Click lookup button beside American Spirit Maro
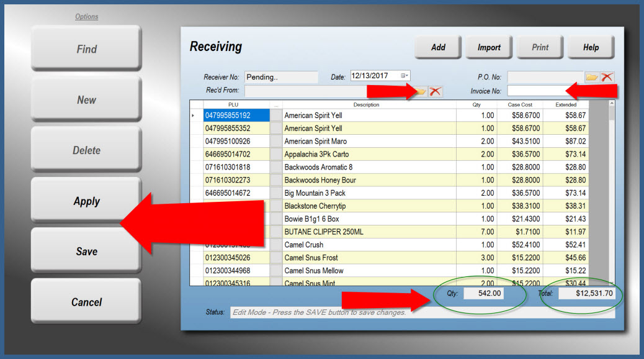Image resolution: width=644 pixels, height=359 pixels. tap(276, 141)
